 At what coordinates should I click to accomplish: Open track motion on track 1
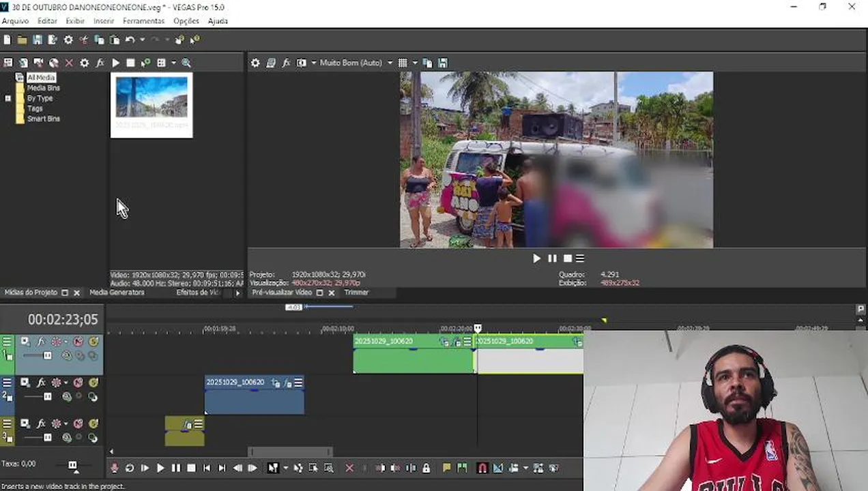pyautogui.click(x=25, y=342)
